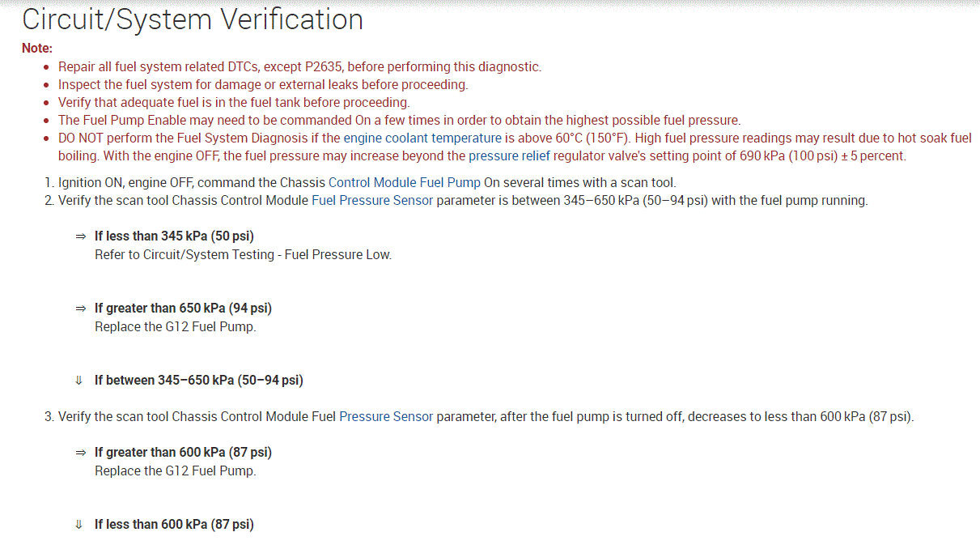Click the right arrow beside "If greater than 650 kPa"

(x=80, y=309)
